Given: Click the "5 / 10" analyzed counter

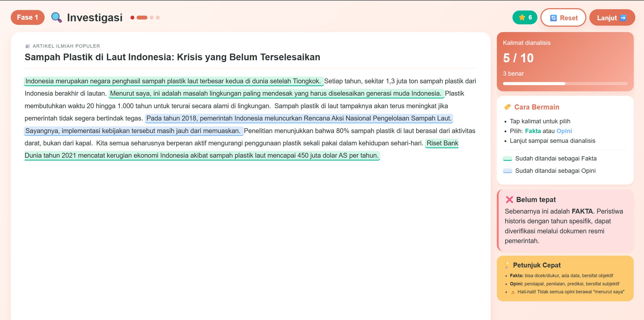Looking at the screenshot, I should pyautogui.click(x=518, y=58).
